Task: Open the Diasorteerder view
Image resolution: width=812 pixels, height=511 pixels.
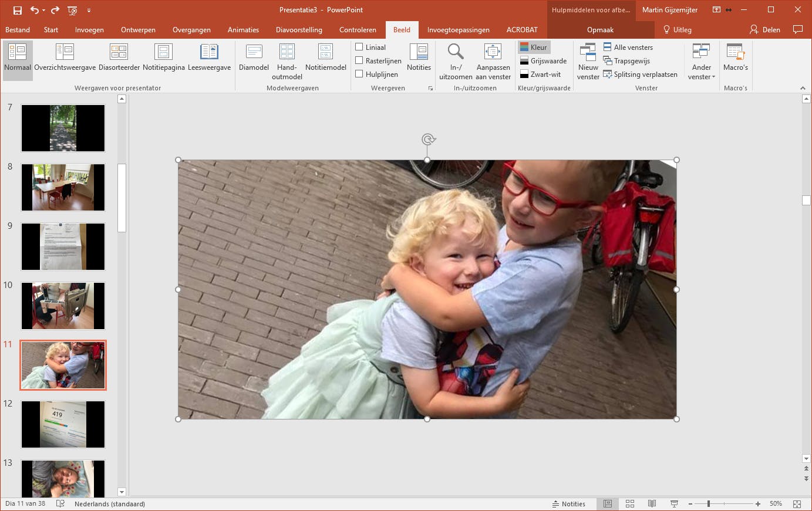Action: pyautogui.click(x=119, y=57)
